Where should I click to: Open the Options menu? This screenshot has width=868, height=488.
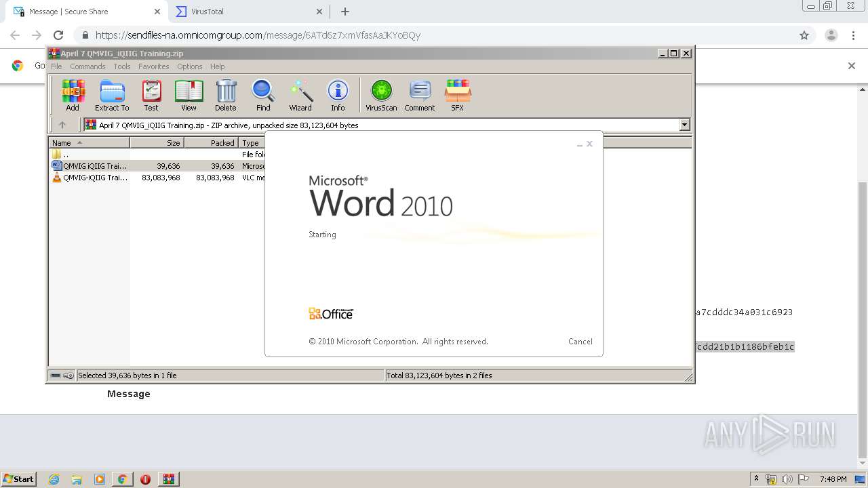coord(190,66)
